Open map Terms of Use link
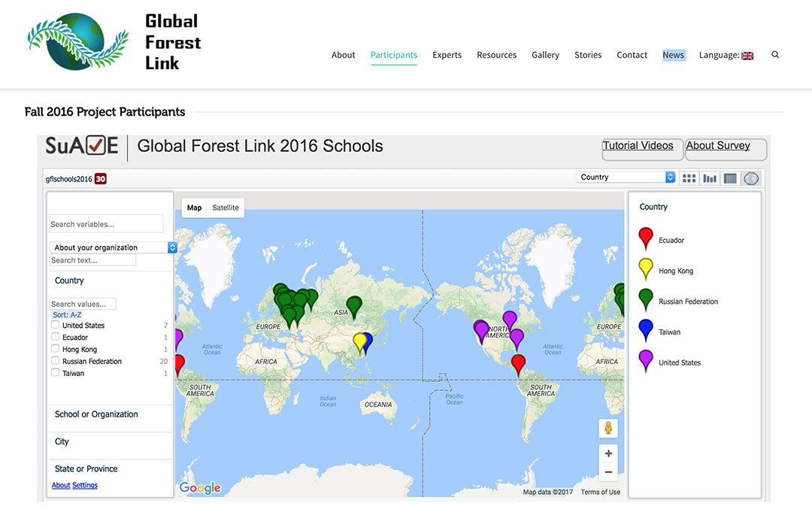812x509 pixels. 600,492
